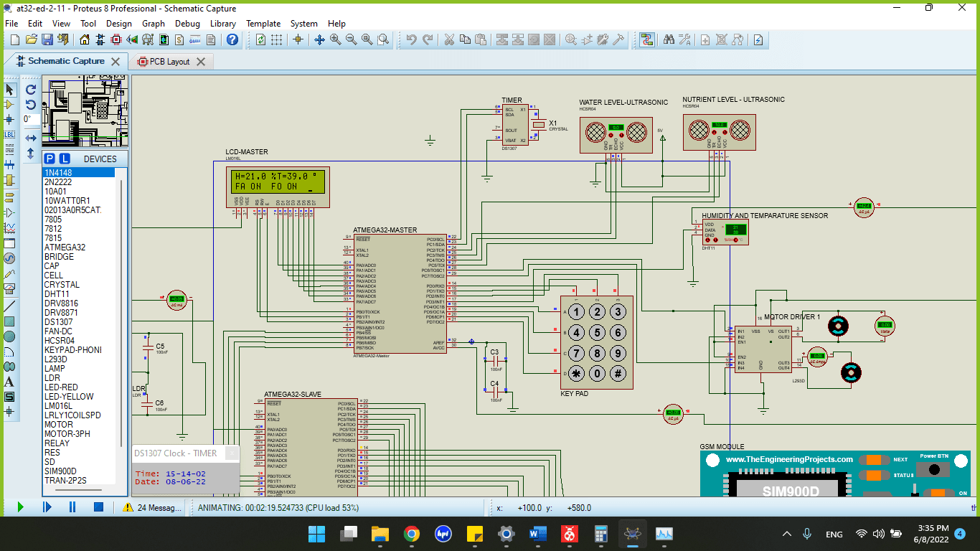Open the messages warning in status bar
The image size is (980, 551).
coord(152,507)
